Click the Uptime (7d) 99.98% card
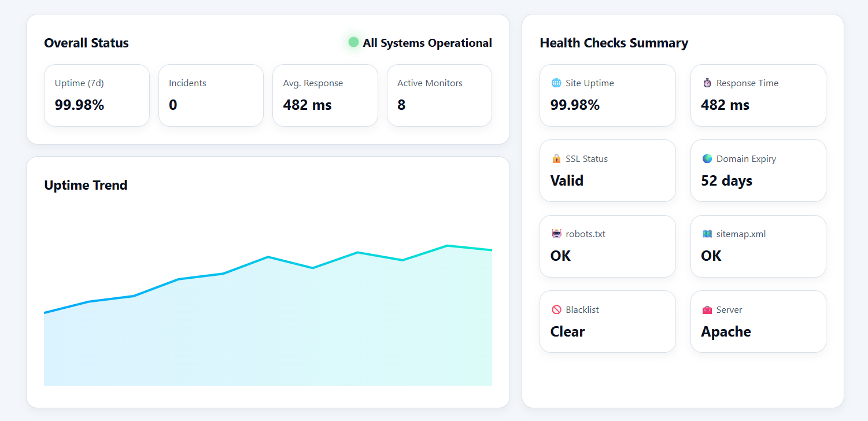The height and width of the screenshot is (421, 868). point(97,95)
